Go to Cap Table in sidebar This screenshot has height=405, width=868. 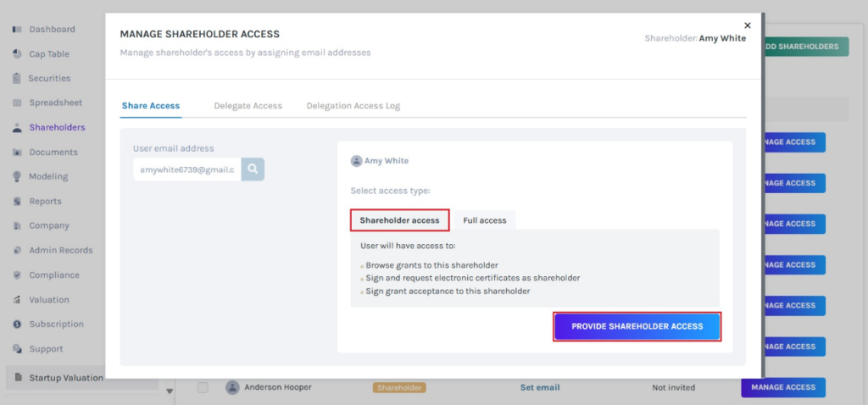pyautogui.click(x=49, y=53)
